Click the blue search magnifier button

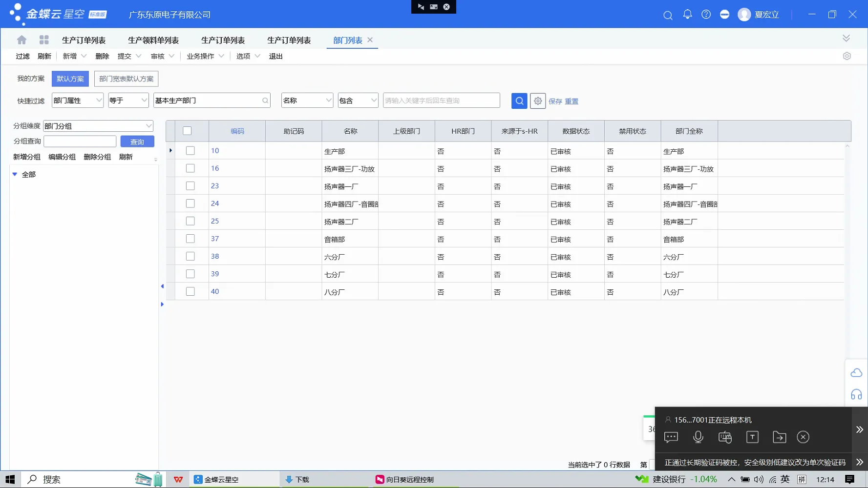519,101
